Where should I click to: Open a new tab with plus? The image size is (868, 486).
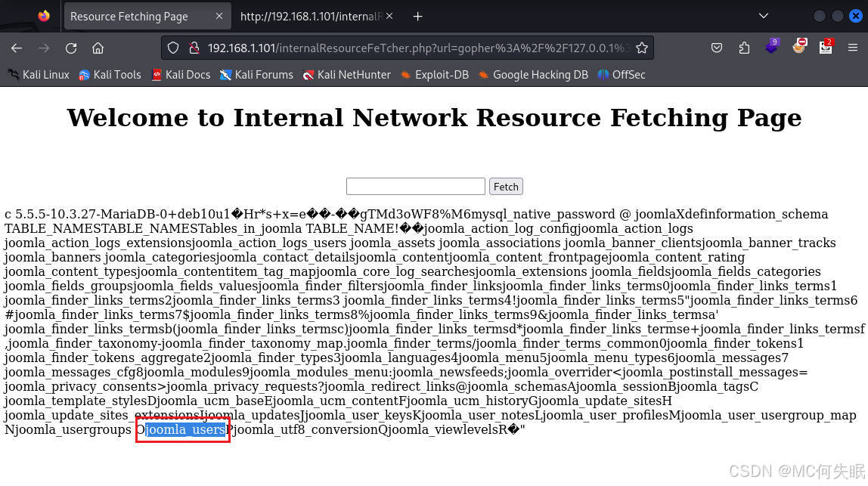[418, 17]
